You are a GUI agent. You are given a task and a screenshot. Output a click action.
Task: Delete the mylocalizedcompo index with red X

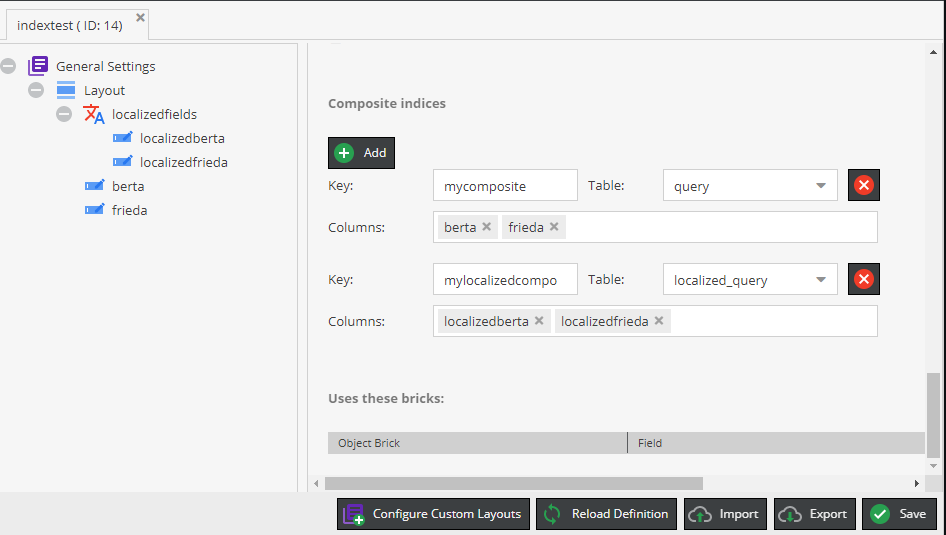click(864, 280)
